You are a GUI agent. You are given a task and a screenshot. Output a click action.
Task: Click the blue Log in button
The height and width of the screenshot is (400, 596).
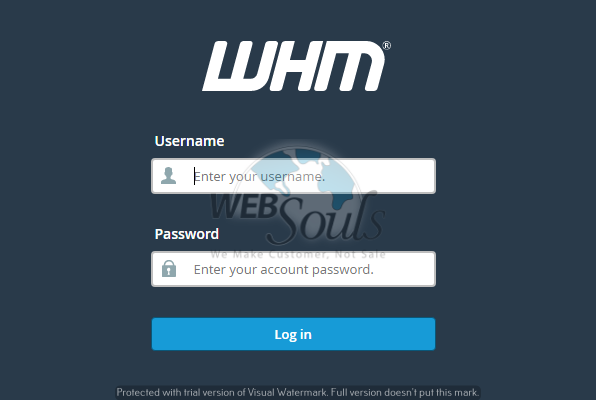293,334
